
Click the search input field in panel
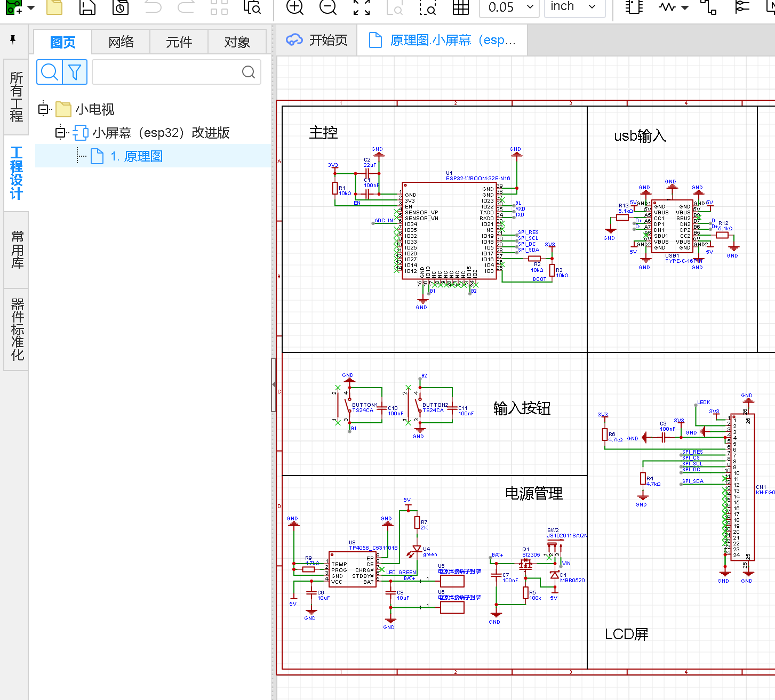coord(167,72)
